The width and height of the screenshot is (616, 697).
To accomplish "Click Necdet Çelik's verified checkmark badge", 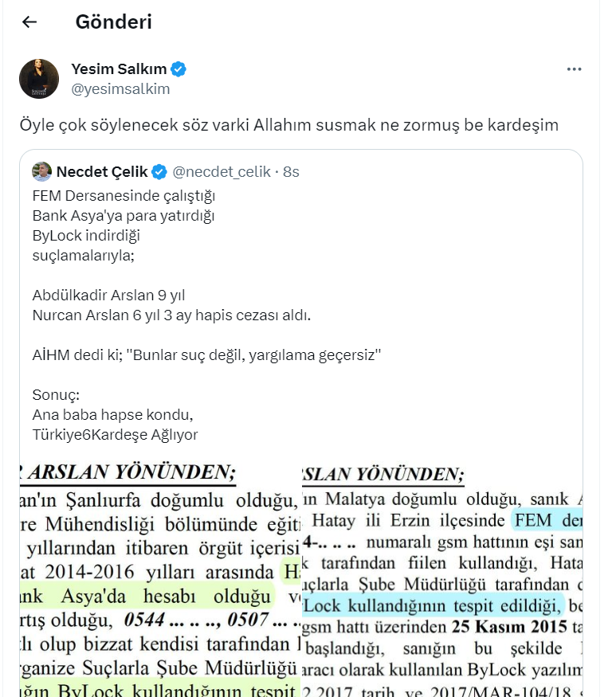I will [159, 172].
